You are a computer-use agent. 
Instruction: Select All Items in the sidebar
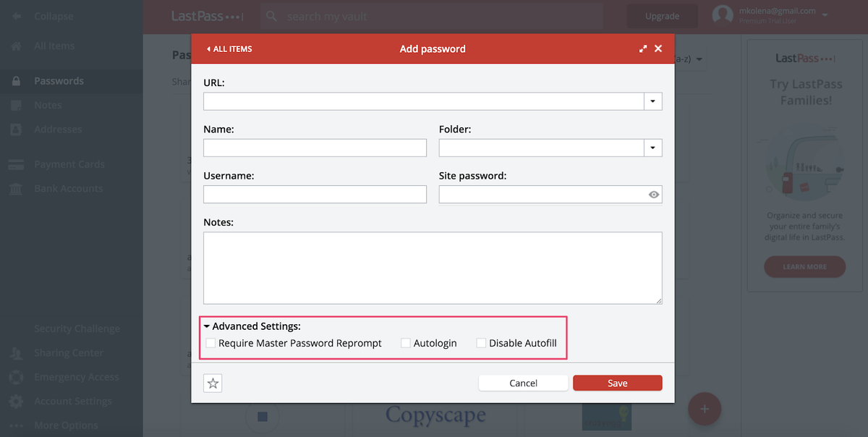54,46
